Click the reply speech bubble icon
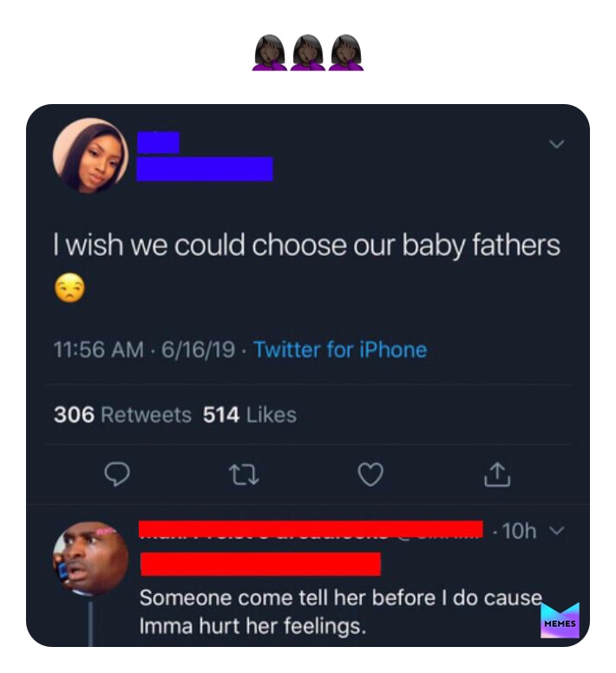616x673 pixels. pyautogui.click(x=117, y=474)
